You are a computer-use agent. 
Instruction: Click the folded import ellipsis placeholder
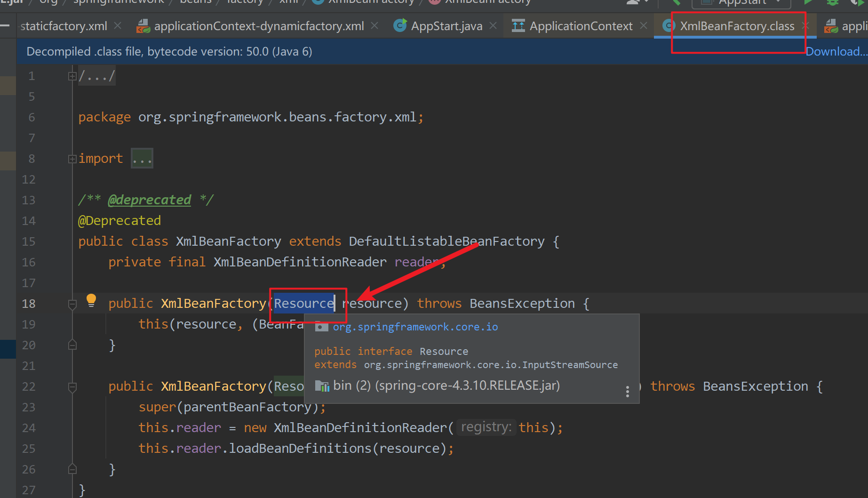point(142,159)
